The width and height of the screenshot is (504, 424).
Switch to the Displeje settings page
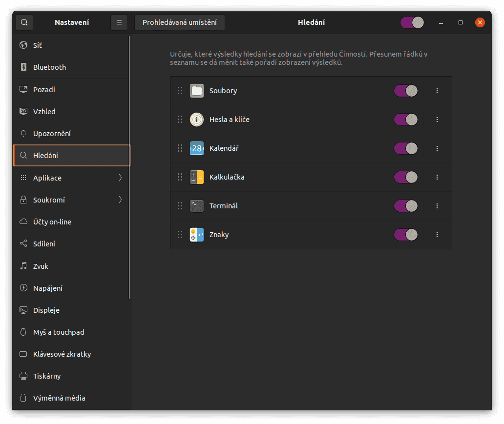click(x=45, y=310)
